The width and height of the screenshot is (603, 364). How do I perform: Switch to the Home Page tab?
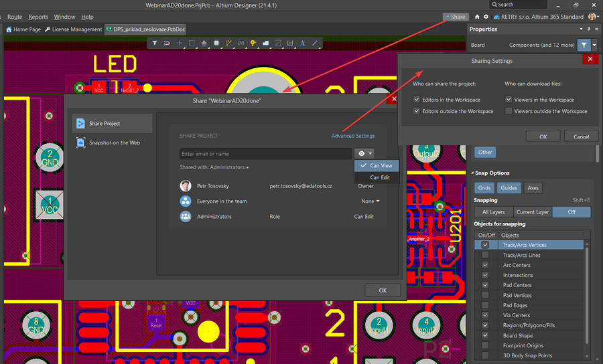tap(23, 29)
